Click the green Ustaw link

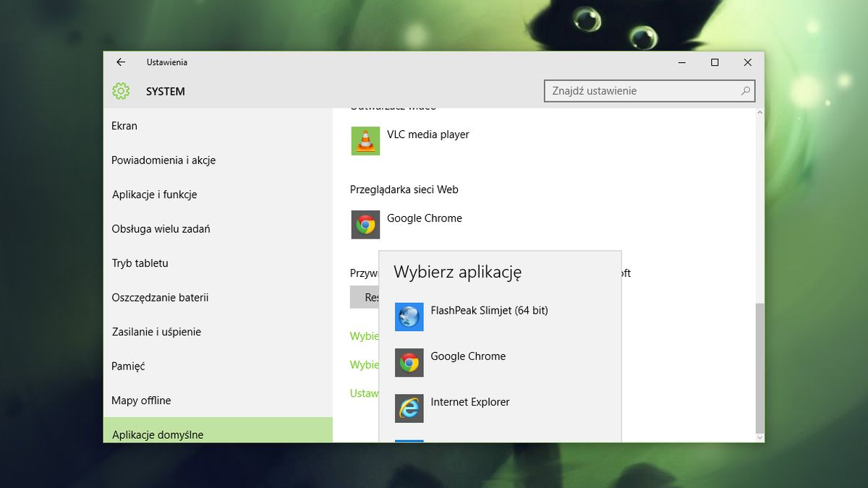(365, 393)
